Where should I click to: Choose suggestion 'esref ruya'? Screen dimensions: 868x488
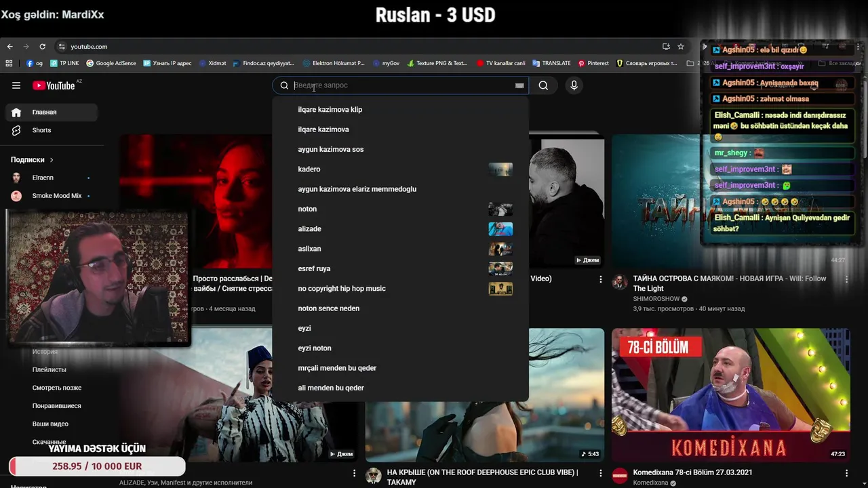pyautogui.click(x=400, y=268)
